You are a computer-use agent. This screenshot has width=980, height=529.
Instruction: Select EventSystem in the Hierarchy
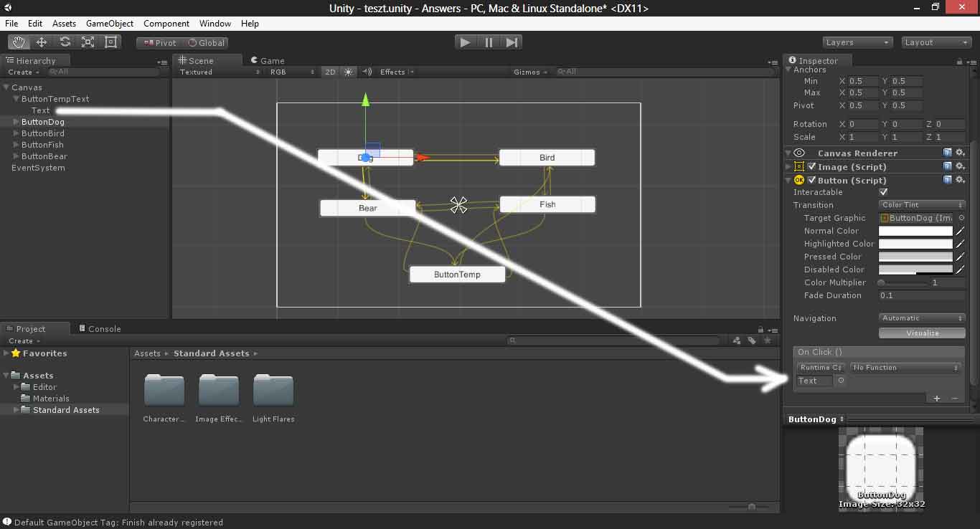38,168
